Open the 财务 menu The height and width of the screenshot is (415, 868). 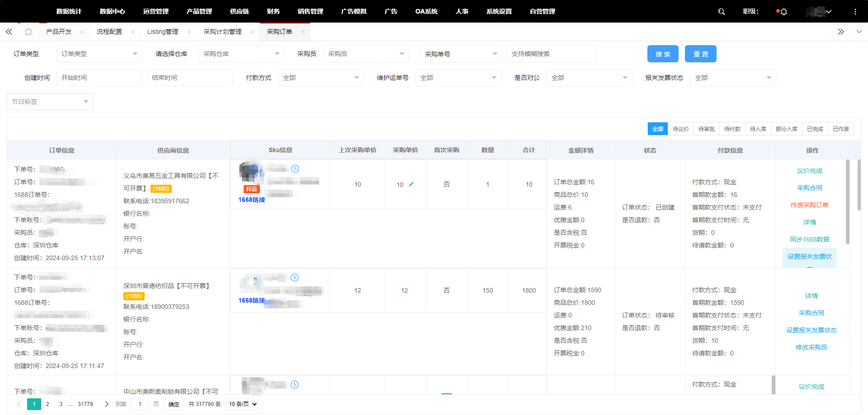273,11
